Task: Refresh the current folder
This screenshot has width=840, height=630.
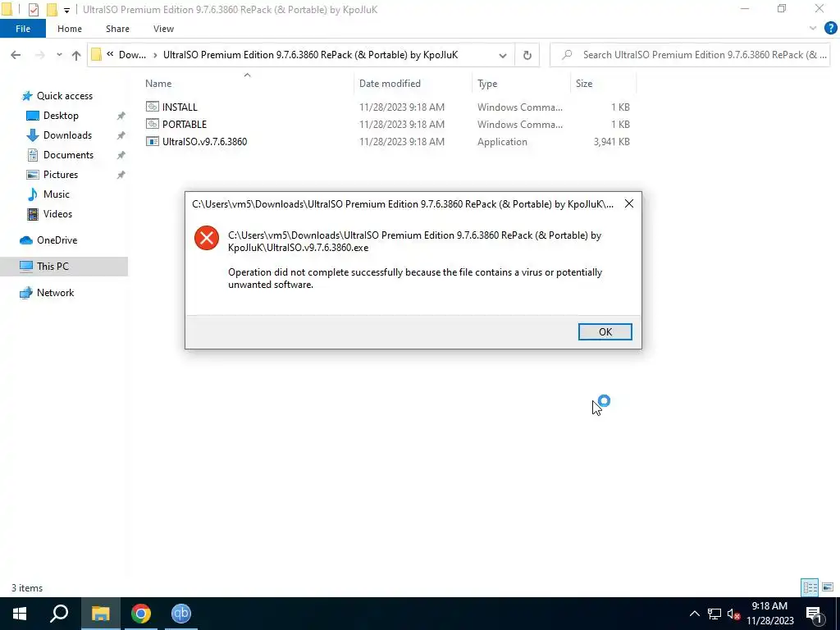Action: pyautogui.click(x=527, y=55)
